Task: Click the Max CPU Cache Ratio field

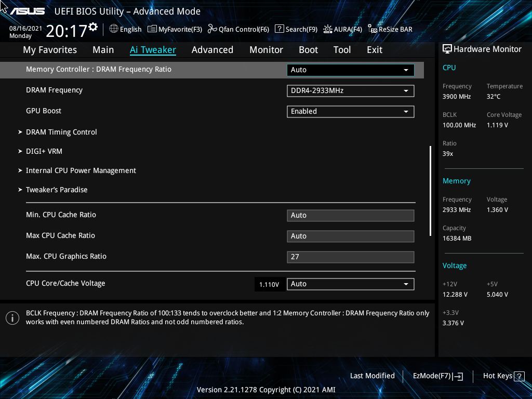Action: tap(351, 236)
